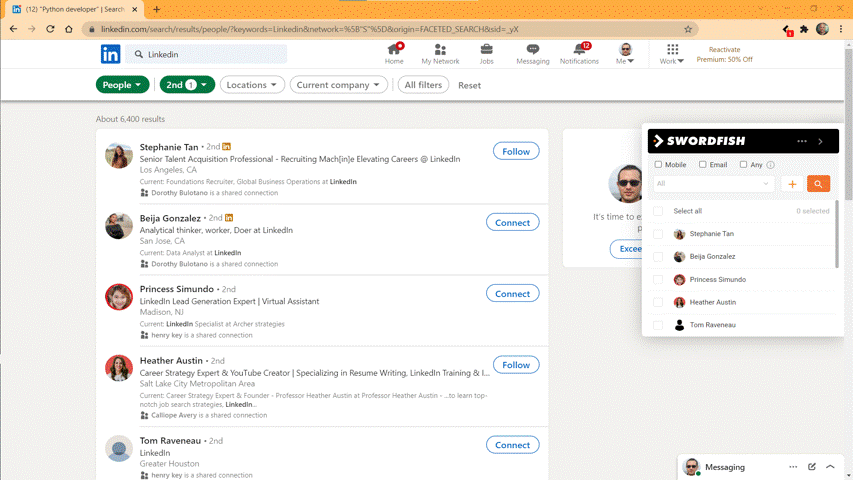Open a new browser tab
Image resolution: width=853 pixels, height=480 pixels.
pos(157,9)
